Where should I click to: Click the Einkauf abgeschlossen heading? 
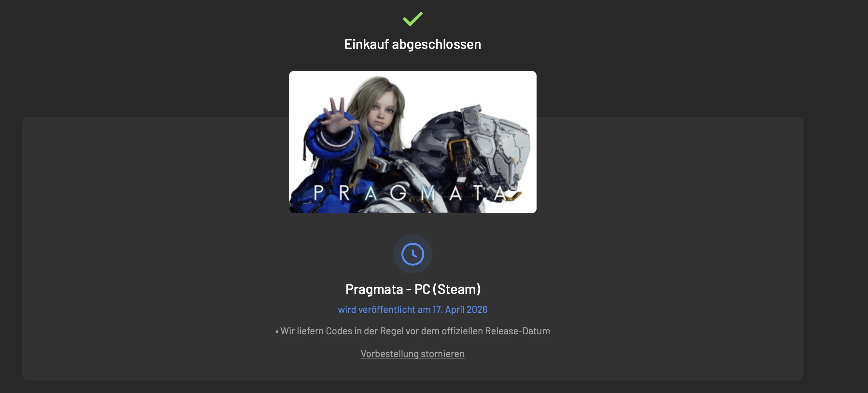click(413, 44)
